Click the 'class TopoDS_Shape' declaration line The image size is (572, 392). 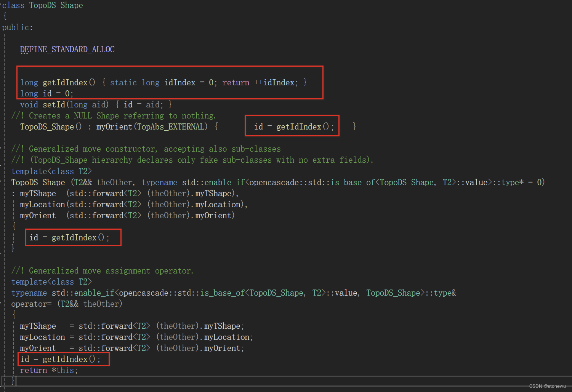42,5
